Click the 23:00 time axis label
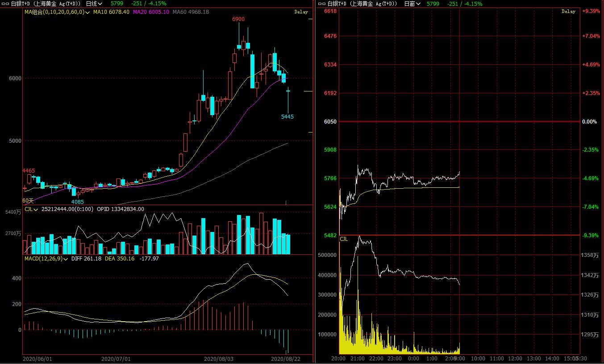This screenshot has width=604, height=364. (x=395, y=358)
